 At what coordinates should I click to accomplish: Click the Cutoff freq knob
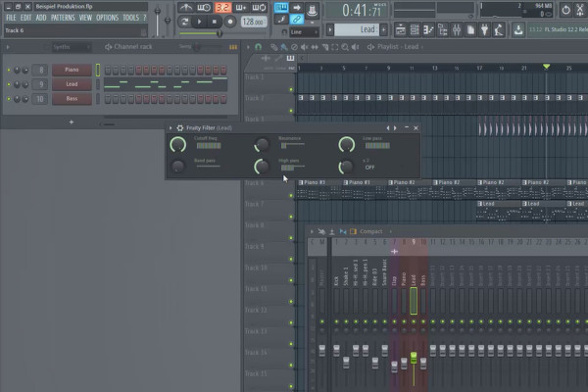pos(178,144)
